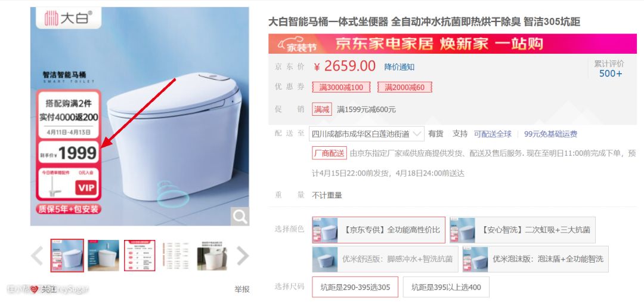The height and width of the screenshot is (302, 644).
Task: Open the 举报 report link
Action: [242, 289]
